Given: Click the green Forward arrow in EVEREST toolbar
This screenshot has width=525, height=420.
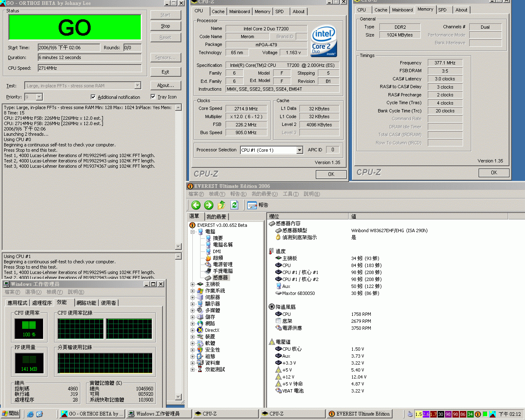Looking at the screenshot, I should [209, 205].
